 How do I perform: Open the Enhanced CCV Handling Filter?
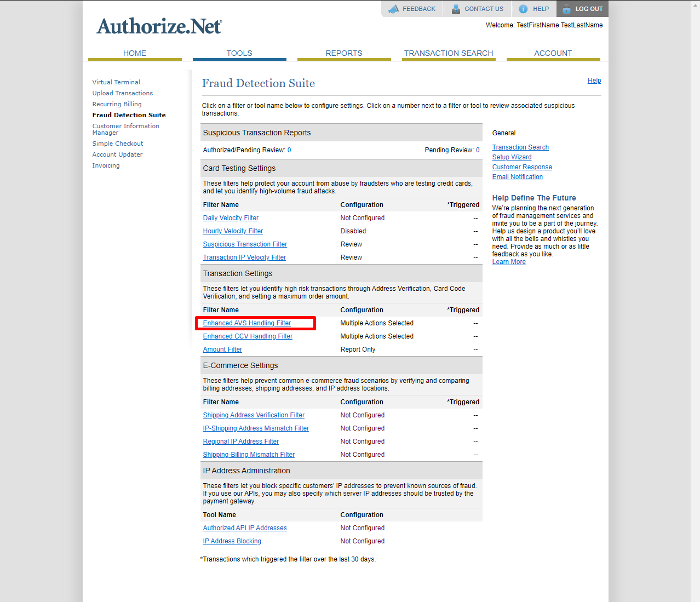[248, 336]
